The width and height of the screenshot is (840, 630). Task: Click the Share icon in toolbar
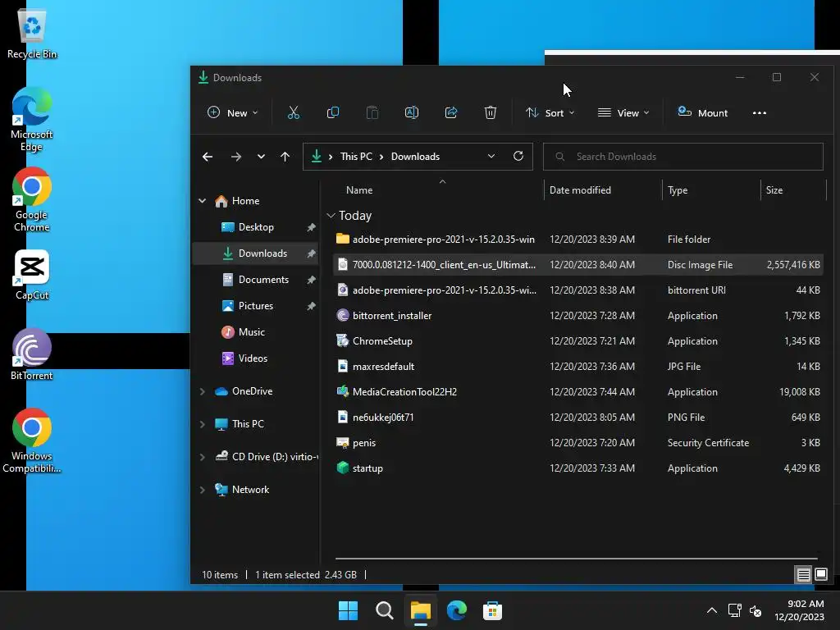pos(451,112)
